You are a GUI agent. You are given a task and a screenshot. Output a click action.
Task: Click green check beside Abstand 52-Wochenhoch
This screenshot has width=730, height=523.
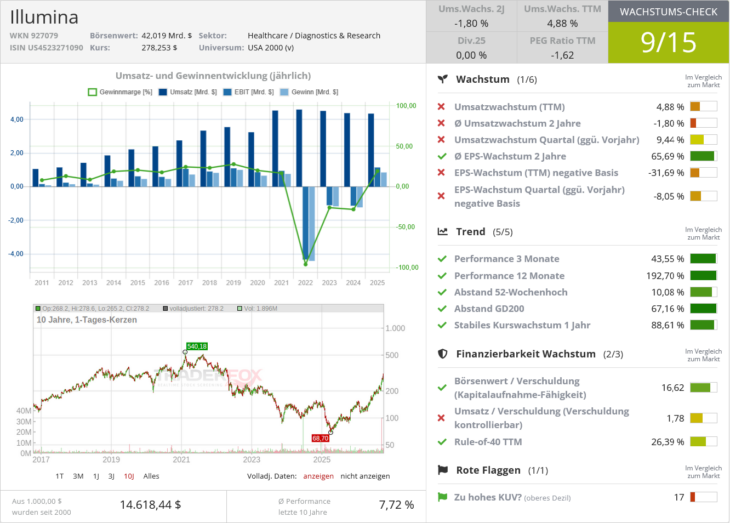(x=442, y=292)
